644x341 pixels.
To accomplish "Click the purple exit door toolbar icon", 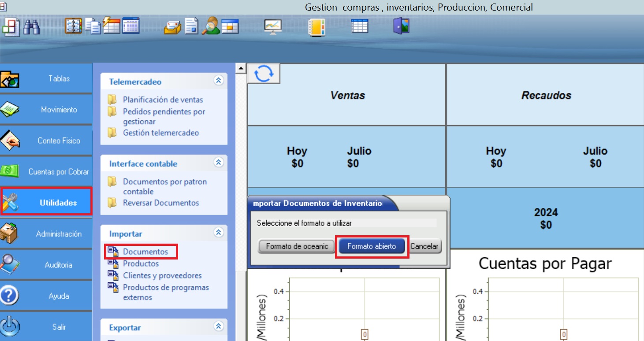I will click(x=401, y=26).
